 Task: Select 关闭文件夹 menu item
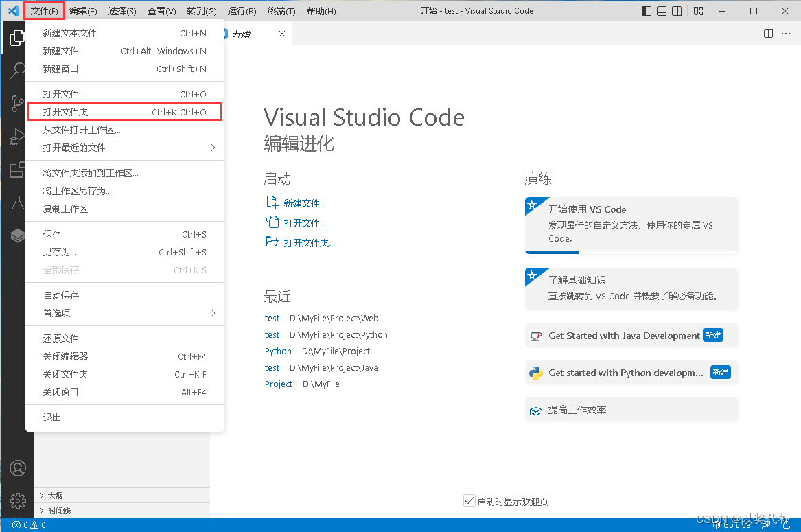tap(125, 375)
